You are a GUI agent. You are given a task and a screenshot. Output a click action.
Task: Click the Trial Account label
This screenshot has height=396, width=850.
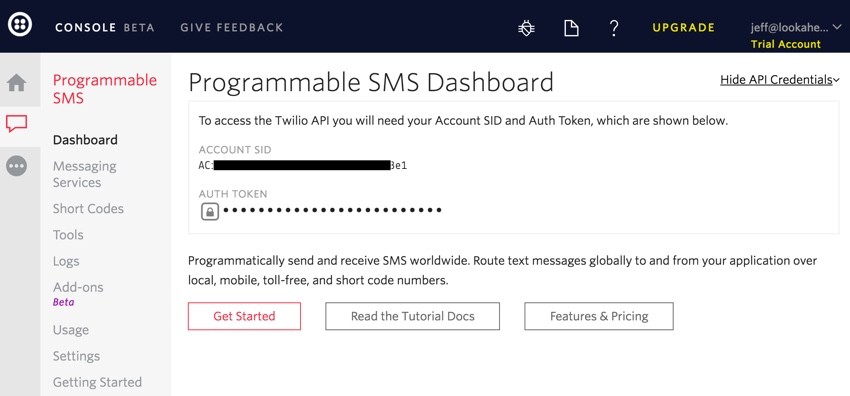coord(785,44)
